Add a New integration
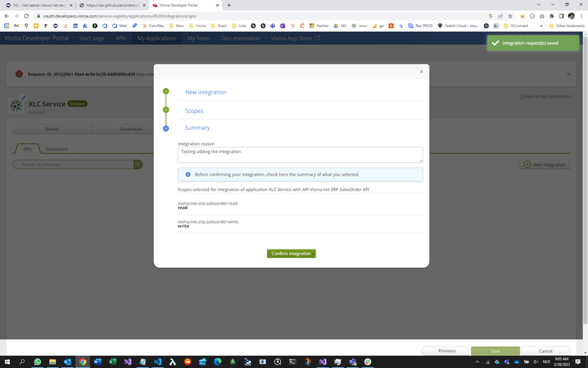 click(x=544, y=165)
